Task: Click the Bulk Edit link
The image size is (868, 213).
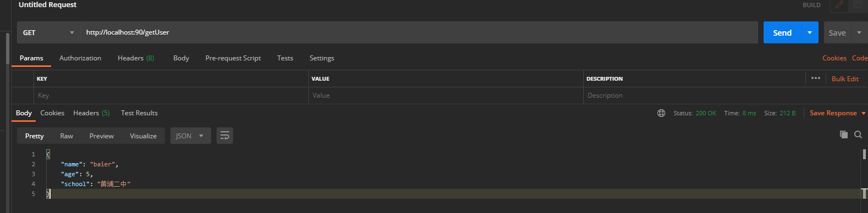Action: click(845, 79)
